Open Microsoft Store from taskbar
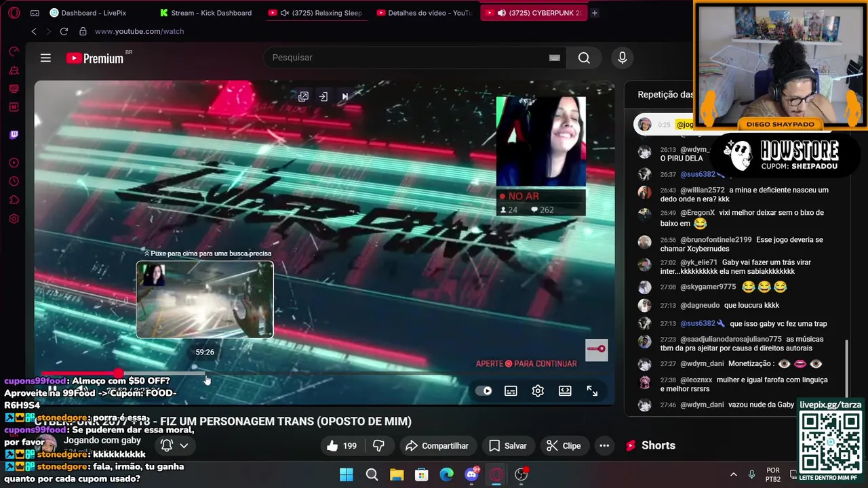 422,474
